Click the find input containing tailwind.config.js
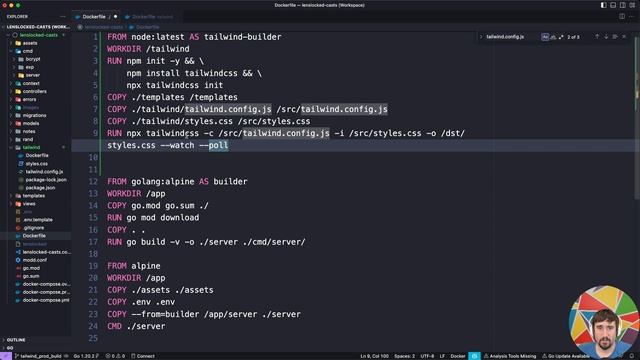The height and width of the screenshot is (360, 640). point(512,37)
